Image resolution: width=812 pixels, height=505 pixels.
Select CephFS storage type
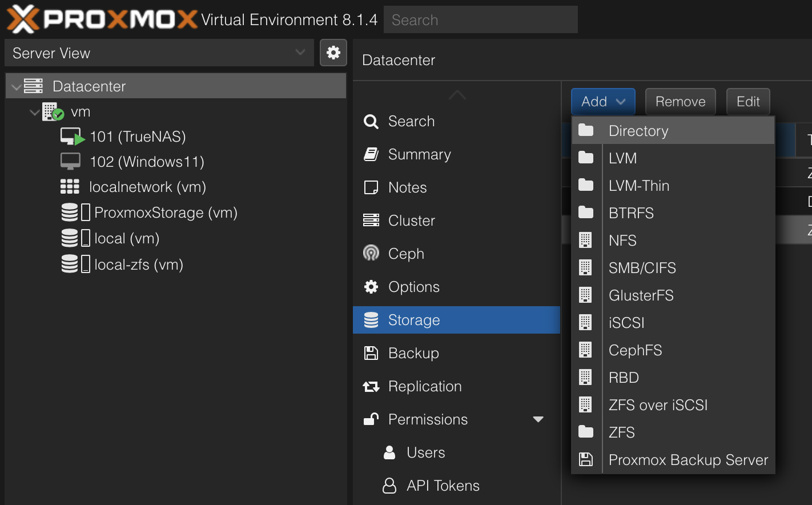674,350
